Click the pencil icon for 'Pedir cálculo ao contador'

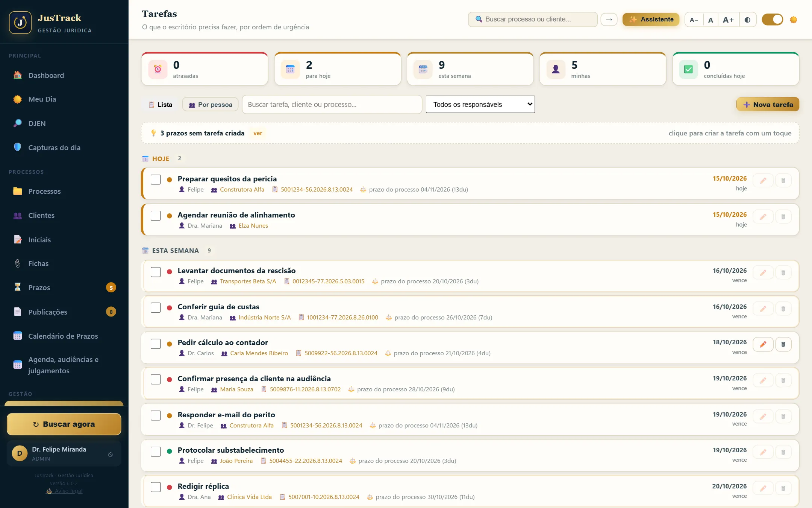coord(763,344)
